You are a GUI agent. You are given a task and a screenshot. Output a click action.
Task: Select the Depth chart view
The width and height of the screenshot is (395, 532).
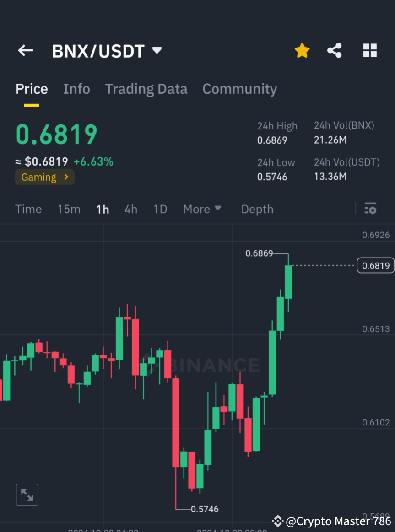pos(257,209)
